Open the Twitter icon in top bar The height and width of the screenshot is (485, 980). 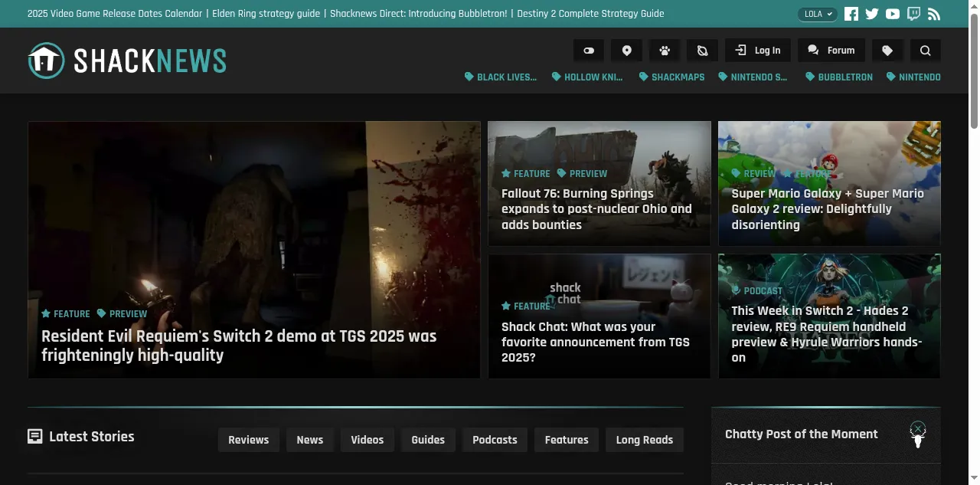[872, 14]
